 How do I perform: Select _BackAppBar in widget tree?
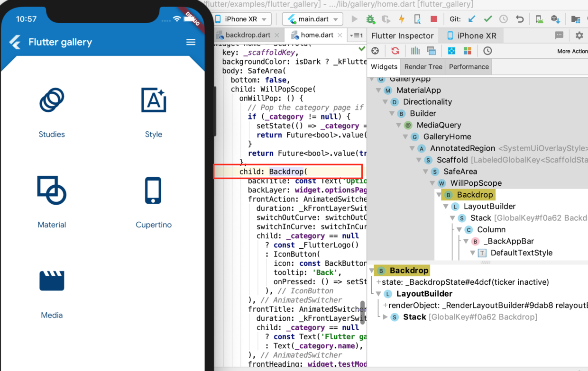[x=508, y=242]
